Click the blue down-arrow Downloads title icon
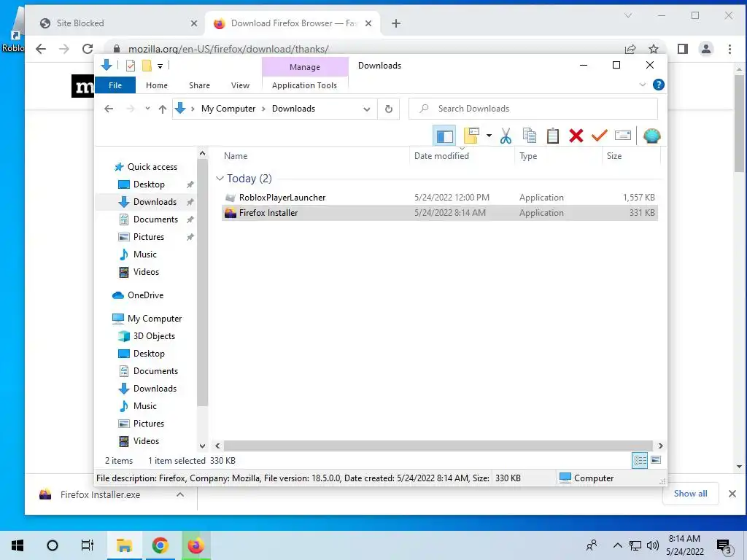The image size is (747, 560). [x=107, y=65]
